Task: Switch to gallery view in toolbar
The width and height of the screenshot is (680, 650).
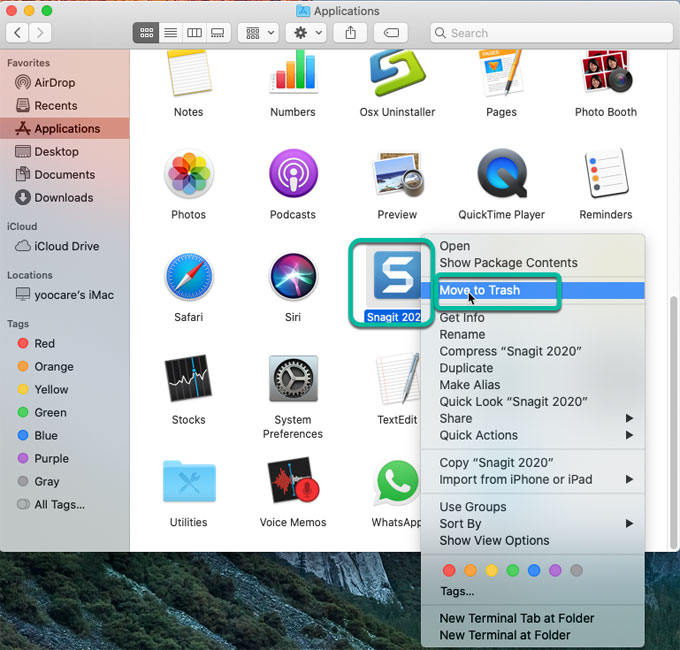Action: pos(218,33)
